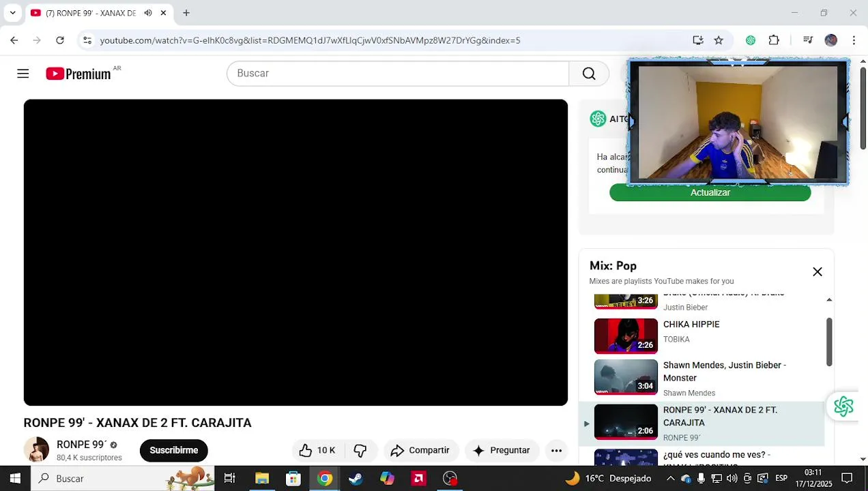
Task: Click the page vertical scrollbar
Action: pos(863,108)
